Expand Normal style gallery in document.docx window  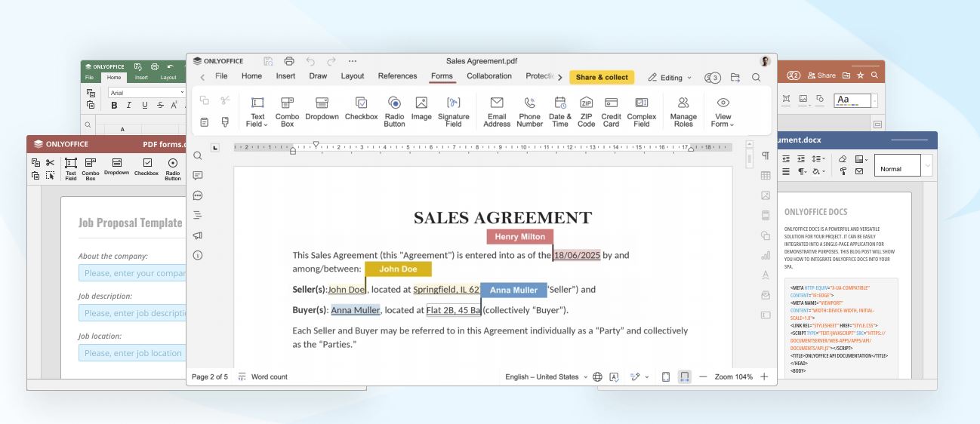(927, 165)
